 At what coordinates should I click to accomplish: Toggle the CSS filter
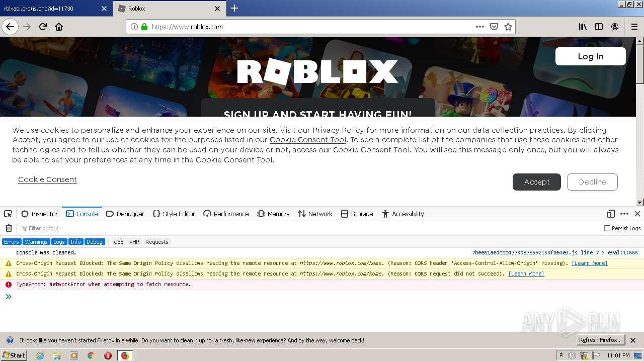click(x=118, y=242)
